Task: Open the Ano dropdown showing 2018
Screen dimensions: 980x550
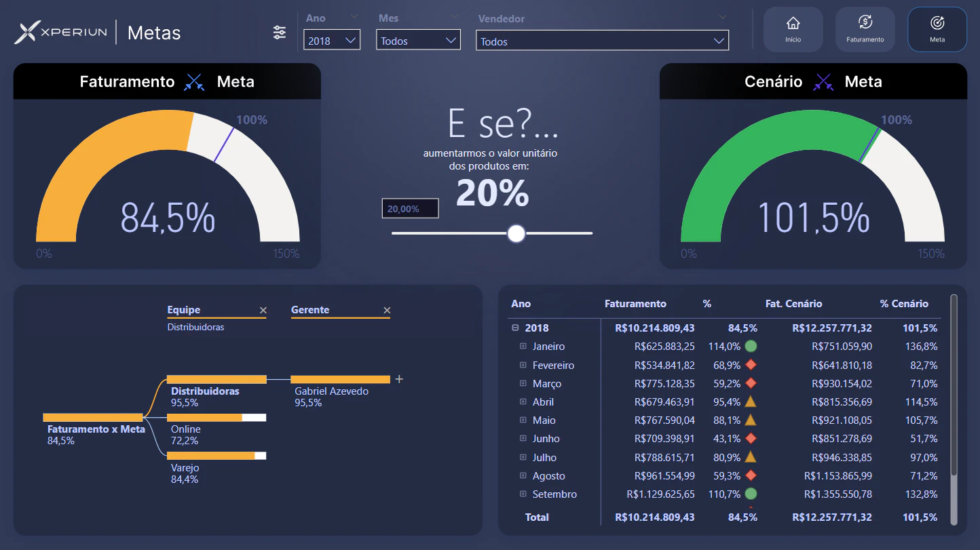Action: click(332, 41)
